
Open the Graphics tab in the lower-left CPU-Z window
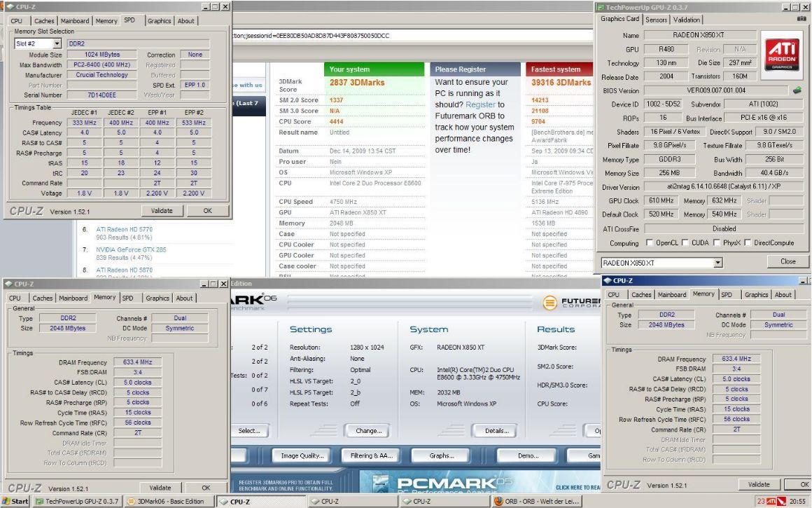point(157,298)
